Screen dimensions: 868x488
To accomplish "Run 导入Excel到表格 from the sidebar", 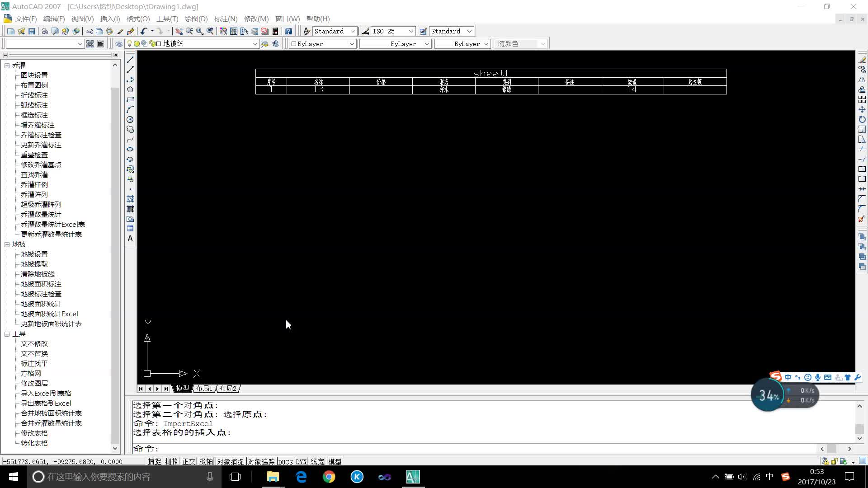I will 46,393.
